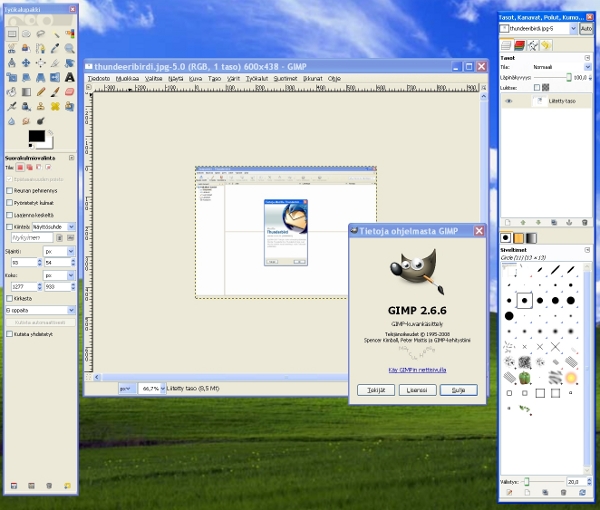Enable Laajenna keskeltä checkbox
This screenshot has width=600, height=510.
coord(10,215)
